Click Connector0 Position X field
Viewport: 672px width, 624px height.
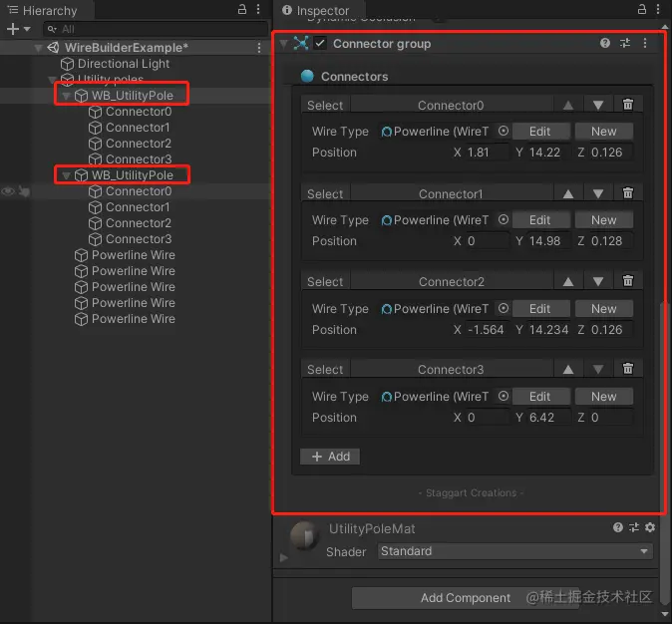click(x=487, y=153)
